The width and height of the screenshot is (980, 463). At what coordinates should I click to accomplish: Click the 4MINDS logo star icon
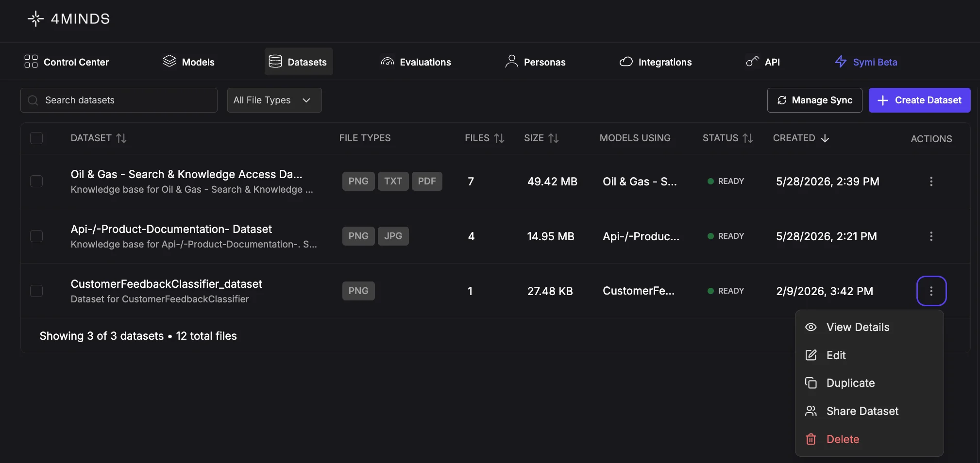(x=35, y=19)
